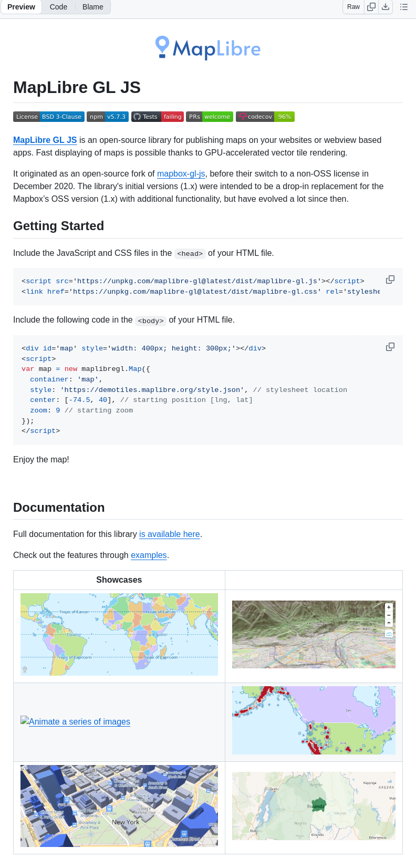The image size is (416, 868).
Task: Copy the map initialization code snippet
Action: (x=390, y=347)
